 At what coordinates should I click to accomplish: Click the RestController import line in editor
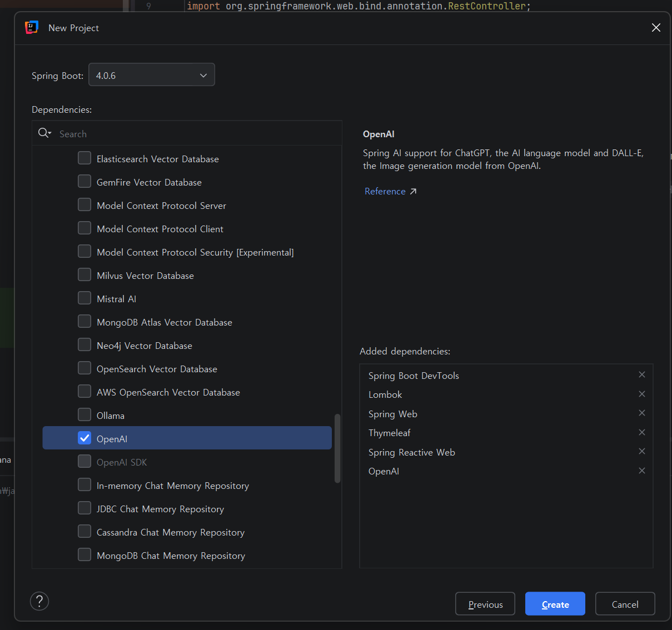tap(359, 6)
